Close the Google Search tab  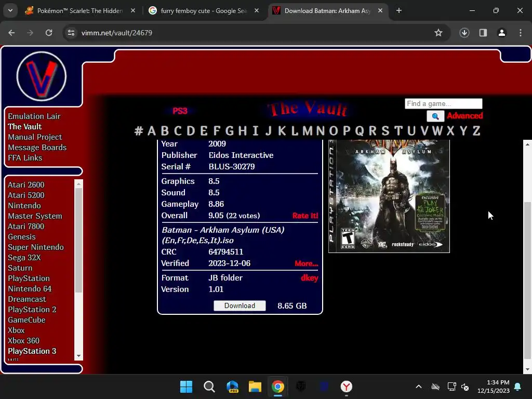257,10
